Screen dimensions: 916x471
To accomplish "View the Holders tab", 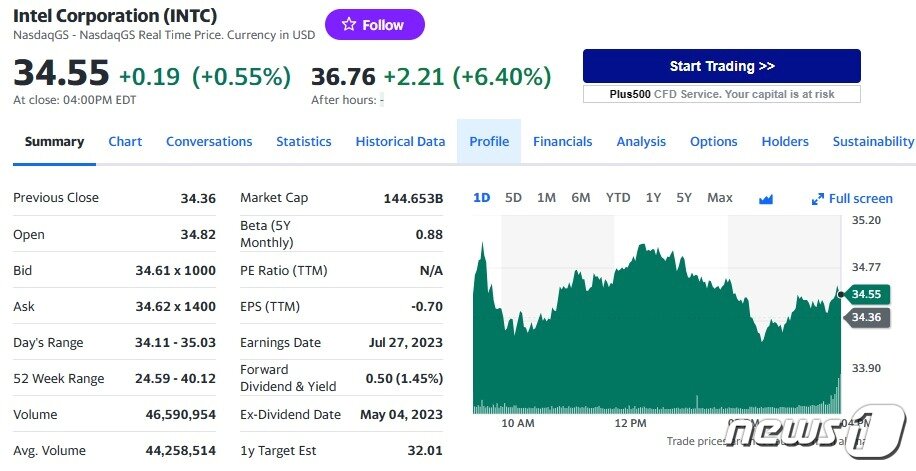I will [785, 142].
